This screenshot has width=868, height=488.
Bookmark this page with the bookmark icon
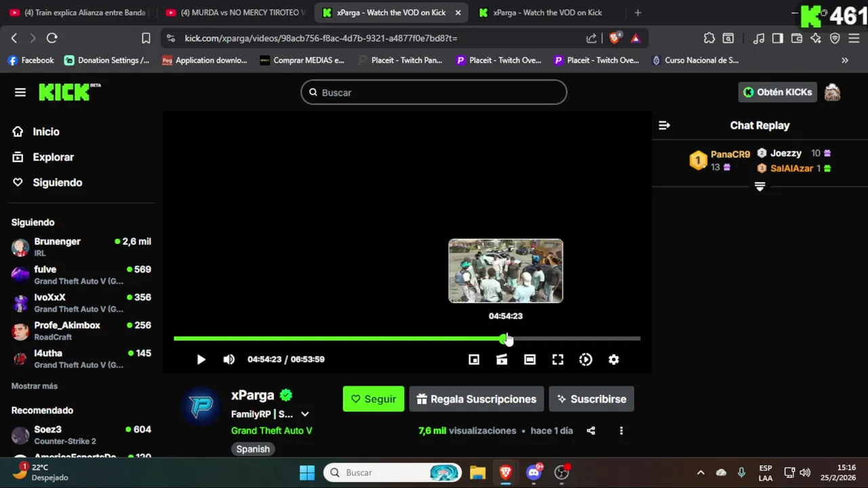146,39
